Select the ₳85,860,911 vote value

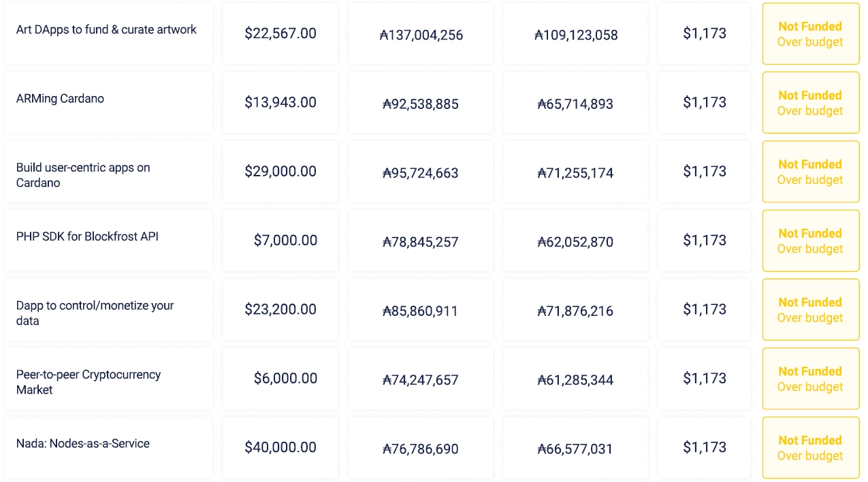point(421,311)
